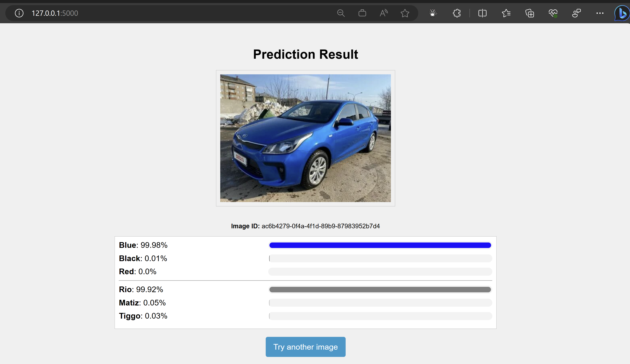This screenshot has height=364, width=630.
Task: Open the shopping bag icon in address bar
Action: 362,13
